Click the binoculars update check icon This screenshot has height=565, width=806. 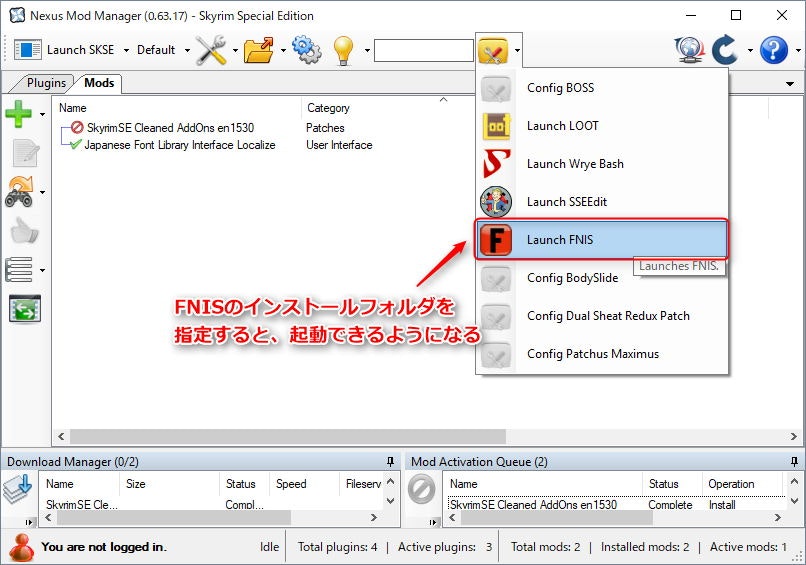click(19, 192)
